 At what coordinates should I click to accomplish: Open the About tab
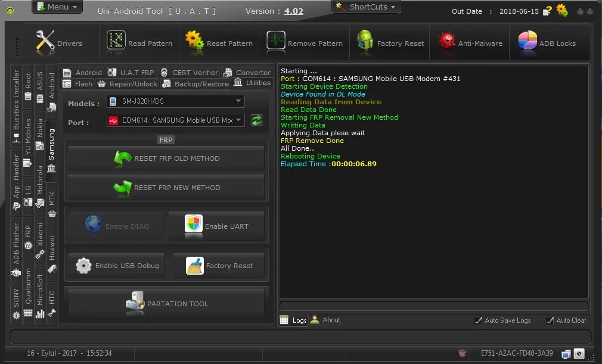tap(325, 320)
